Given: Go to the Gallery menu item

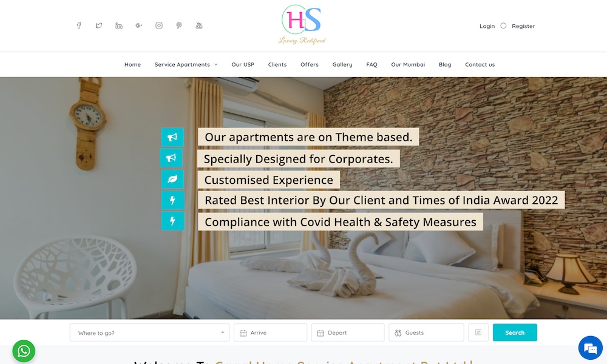Looking at the screenshot, I should pos(342,64).
